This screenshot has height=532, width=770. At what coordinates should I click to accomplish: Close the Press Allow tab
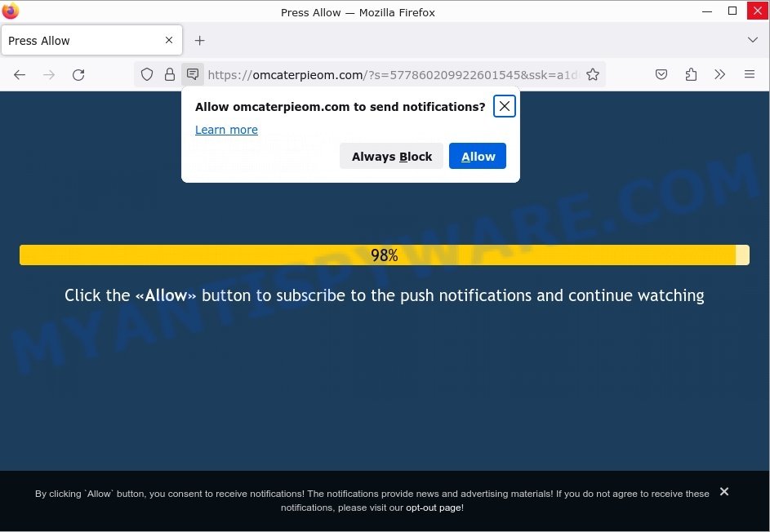point(169,40)
